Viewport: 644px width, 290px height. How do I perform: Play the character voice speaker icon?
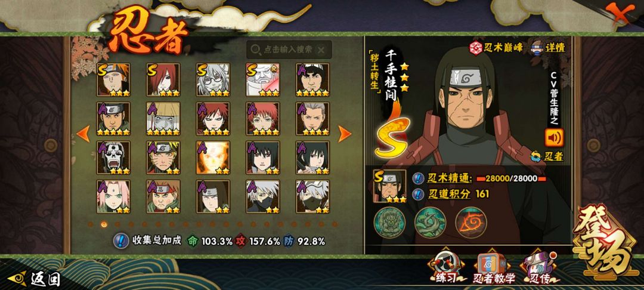point(554,138)
